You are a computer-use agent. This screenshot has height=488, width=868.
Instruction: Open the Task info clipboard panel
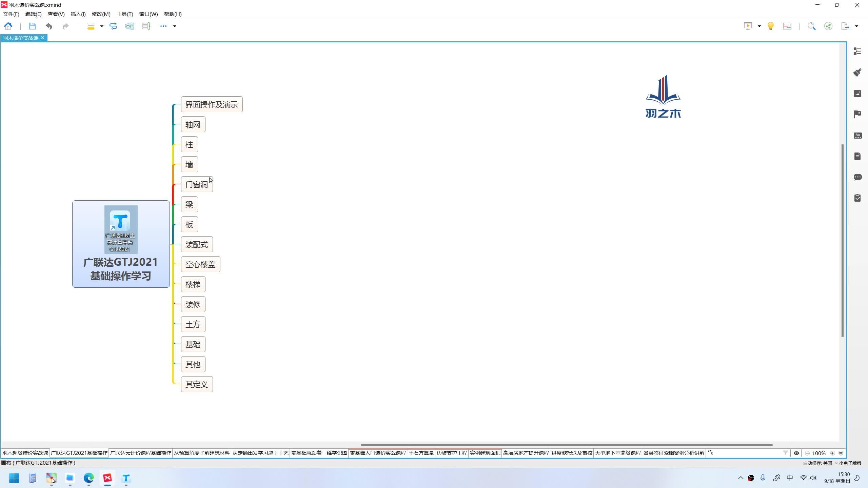click(857, 198)
